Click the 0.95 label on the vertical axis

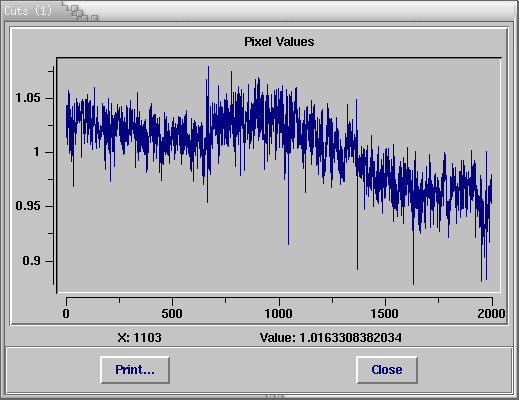point(28,206)
